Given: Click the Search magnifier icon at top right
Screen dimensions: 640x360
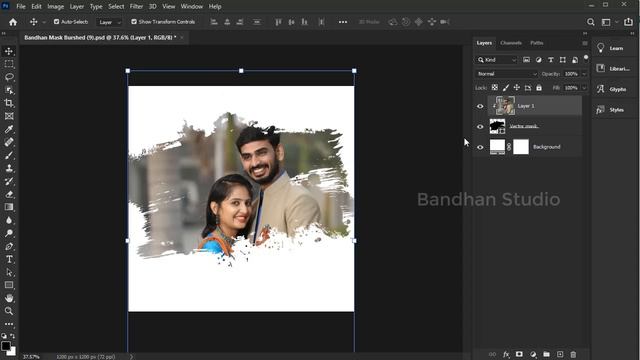Looking at the screenshot, I should tap(590, 22).
